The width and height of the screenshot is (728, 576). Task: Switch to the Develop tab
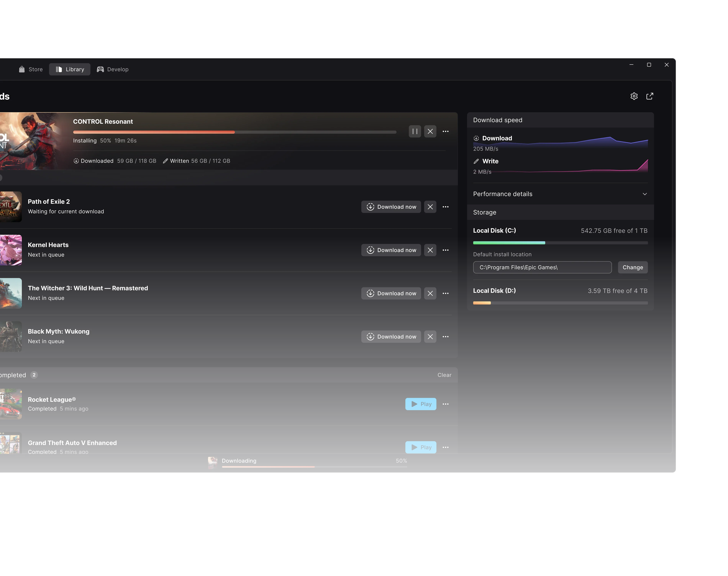112,69
